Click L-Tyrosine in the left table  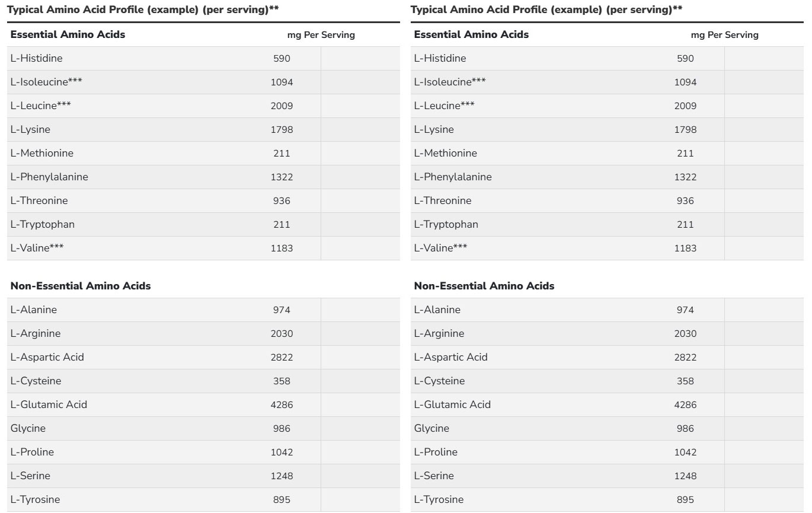pos(35,499)
